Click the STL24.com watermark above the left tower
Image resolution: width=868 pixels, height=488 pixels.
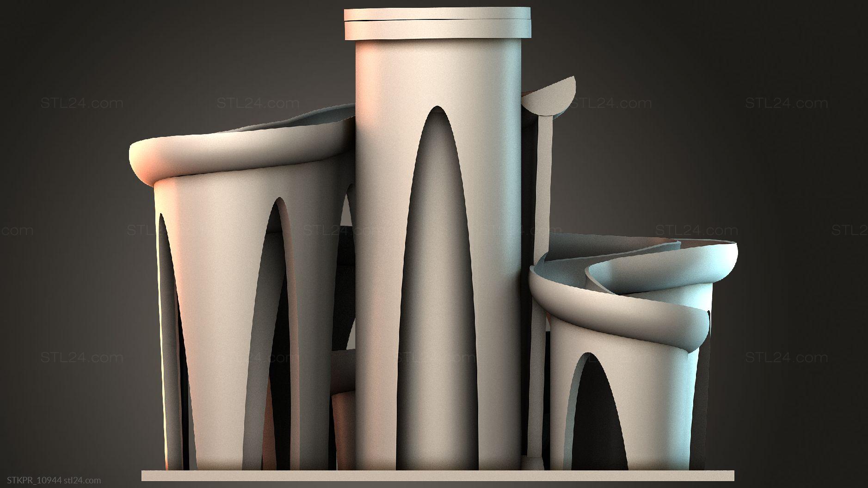(x=258, y=103)
